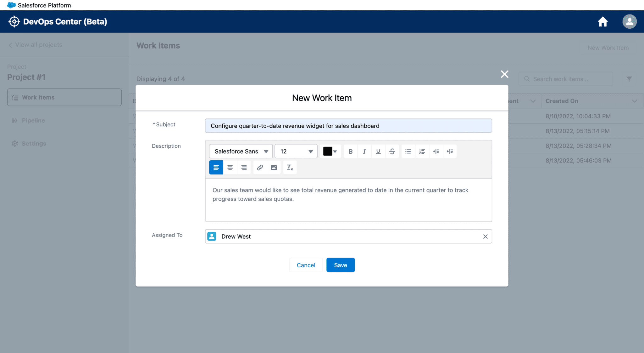Select left text alignment

pos(216,168)
